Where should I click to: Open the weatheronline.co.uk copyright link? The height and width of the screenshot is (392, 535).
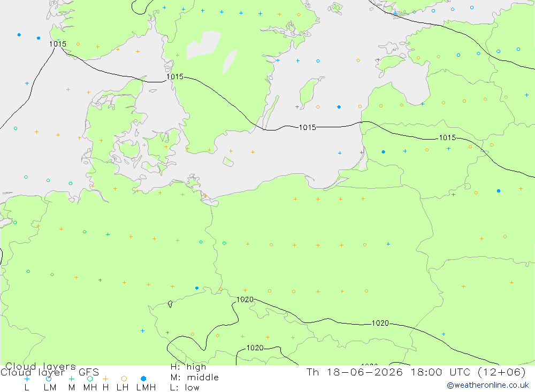488,385
